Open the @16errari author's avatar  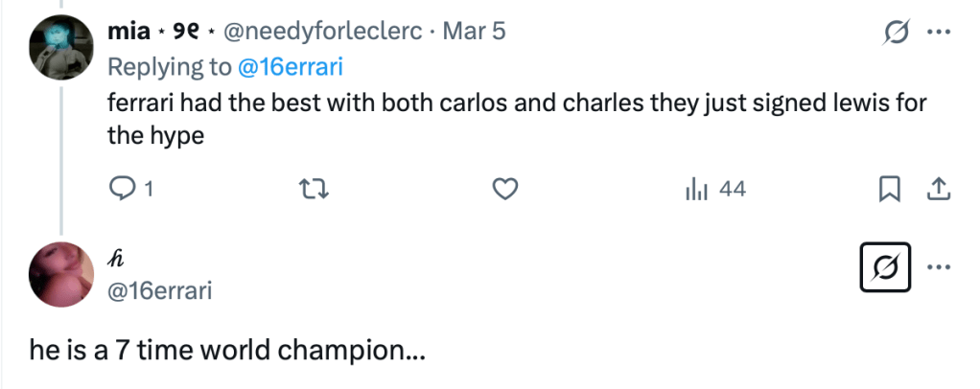point(61,273)
